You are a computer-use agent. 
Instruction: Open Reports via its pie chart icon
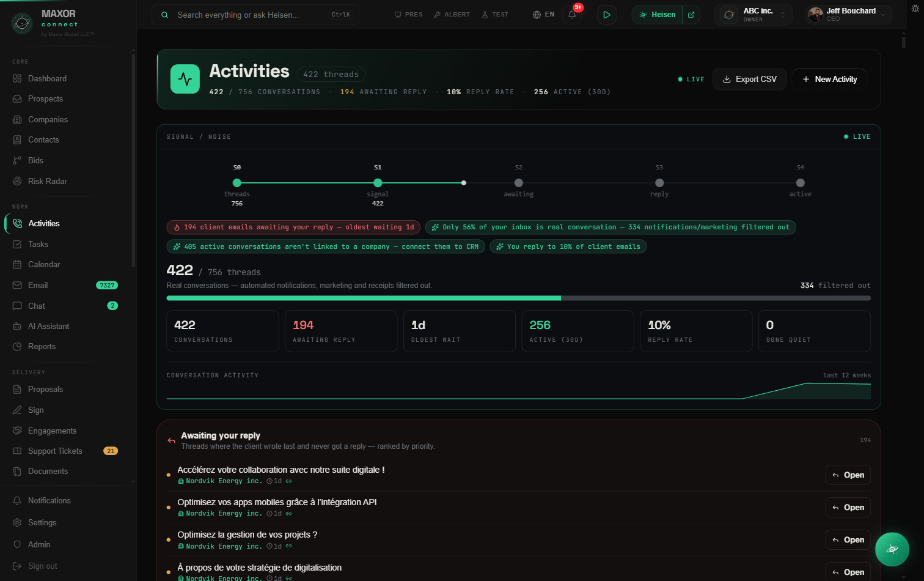click(17, 346)
